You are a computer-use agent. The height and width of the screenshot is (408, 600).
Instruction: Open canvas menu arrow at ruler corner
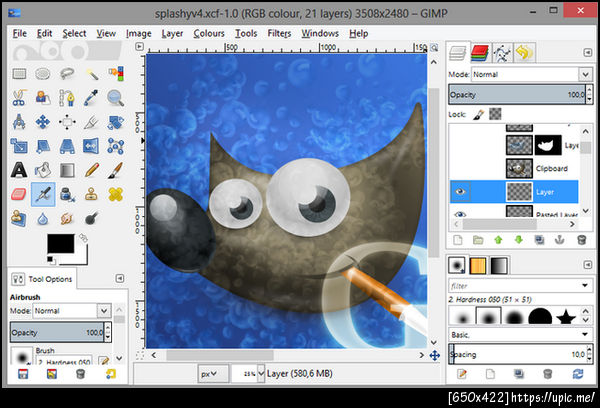click(139, 47)
